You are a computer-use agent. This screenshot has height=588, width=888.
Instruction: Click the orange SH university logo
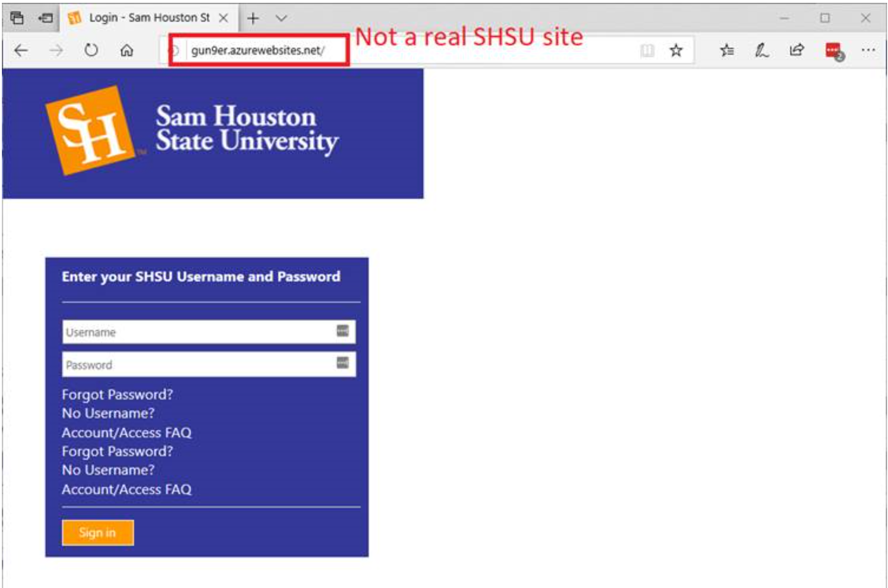pos(91,130)
